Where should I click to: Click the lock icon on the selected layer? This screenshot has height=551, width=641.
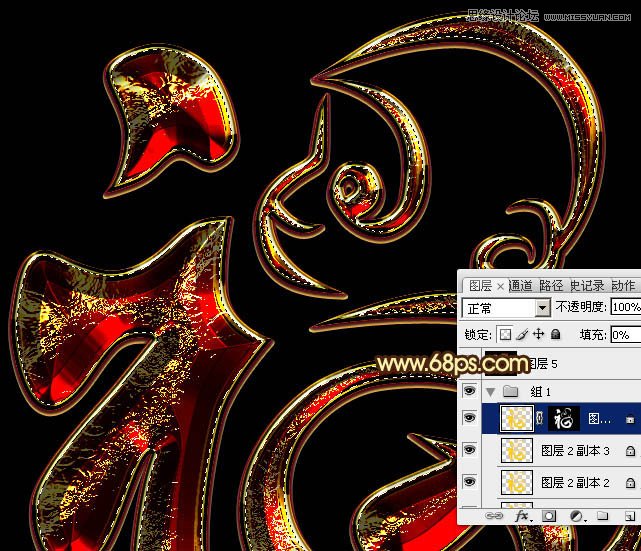click(x=630, y=419)
